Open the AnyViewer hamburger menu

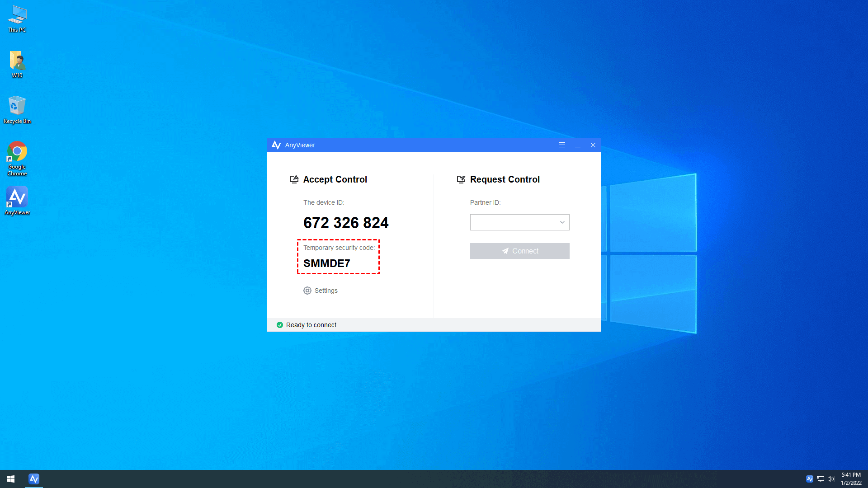coord(562,145)
